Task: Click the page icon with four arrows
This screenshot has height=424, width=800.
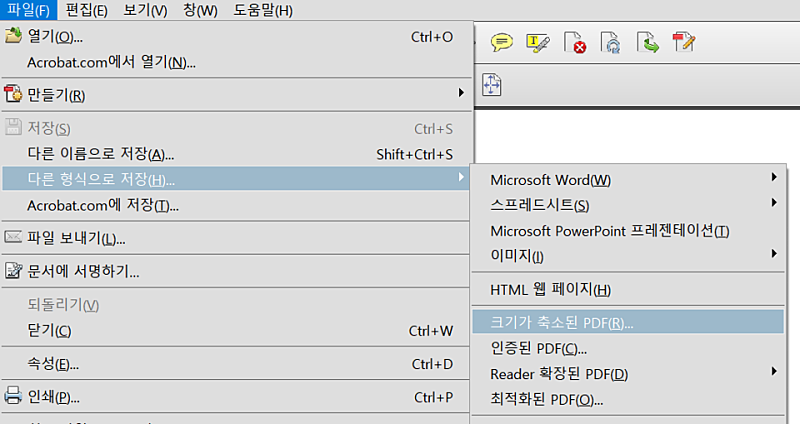Action: [x=492, y=84]
